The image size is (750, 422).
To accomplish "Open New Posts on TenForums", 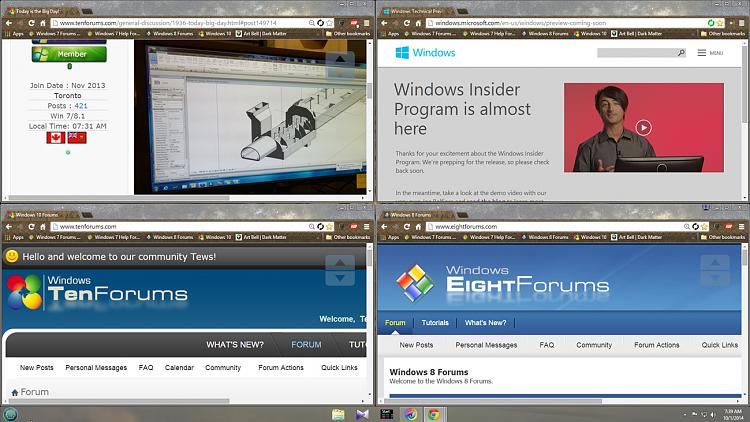I will click(36, 367).
